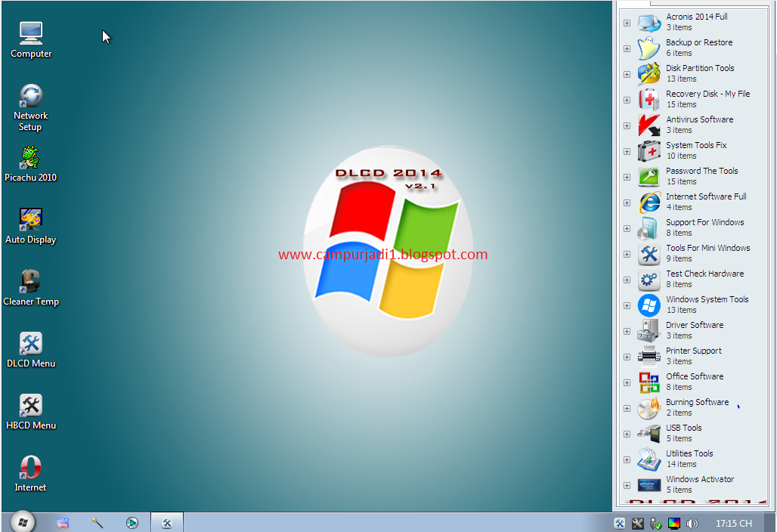Select the active DLCD Menu taskbar button
This screenshot has height=532, width=777.
[167, 523]
